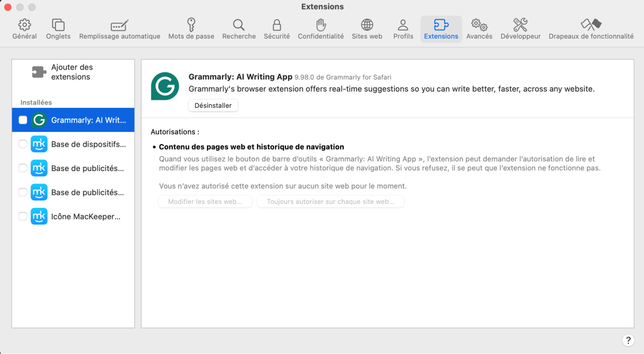
Task: Open Drapeaux de fonctionnalité pane
Action: click(591, 29)
